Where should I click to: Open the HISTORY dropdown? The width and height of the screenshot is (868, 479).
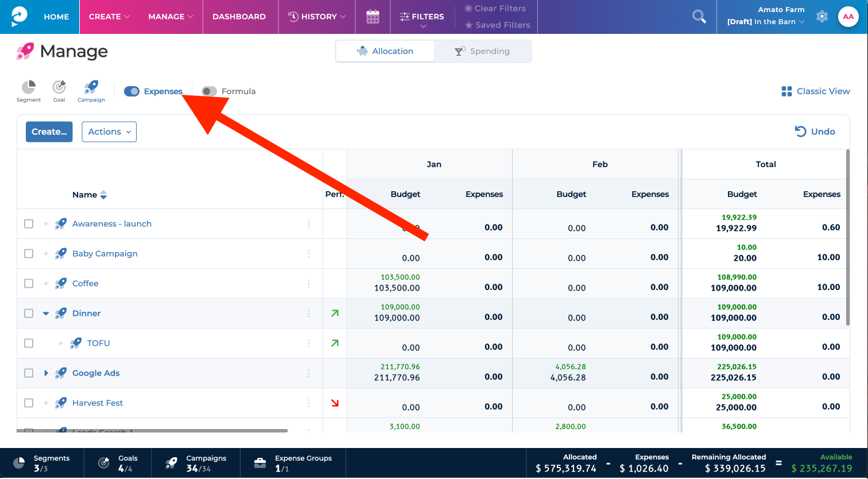click(x=316, y=17)
